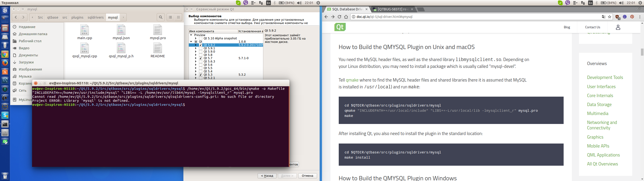Click the Chrome address bar

(475, 17)
